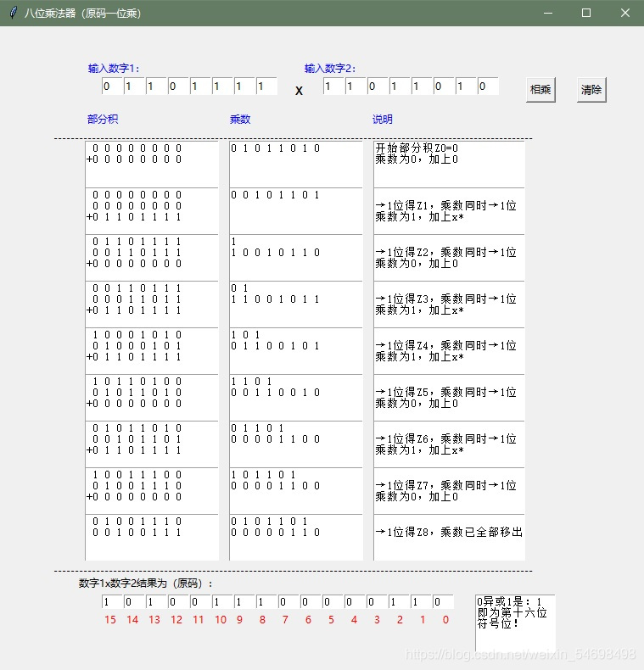Viewport: 644px width, 670px height.
Task: Minimize the 八位乘法器 window
Action: tap(548, 13)
